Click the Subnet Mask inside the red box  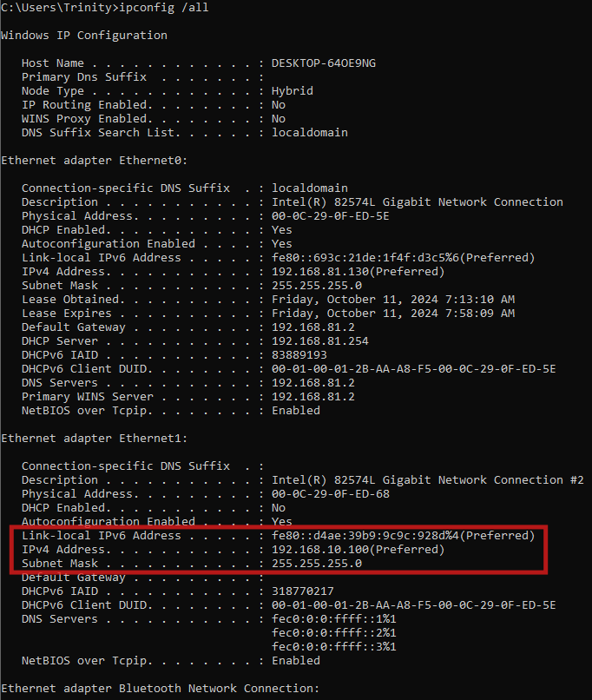[317, 564]
